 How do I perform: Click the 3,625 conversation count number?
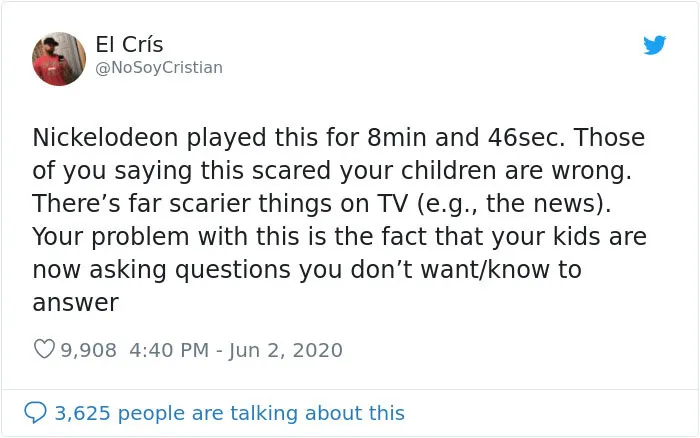point(82,413)
